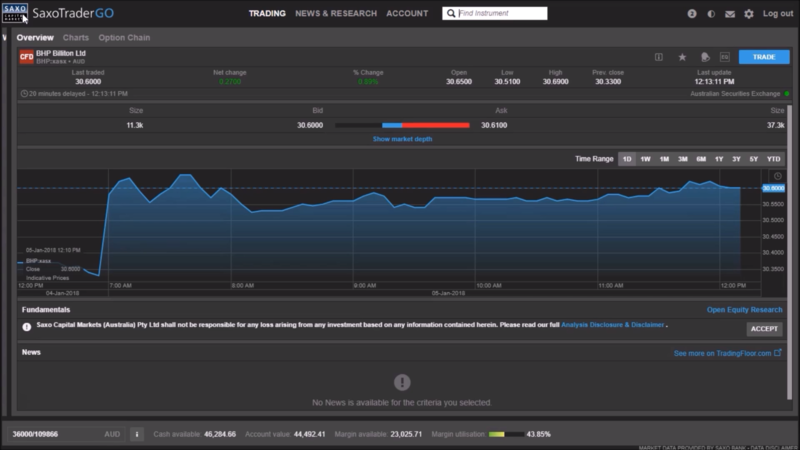The width and height of the screenshot is (800, 450).
Task: Switch to the Overview tab
Action: (35, 37)
